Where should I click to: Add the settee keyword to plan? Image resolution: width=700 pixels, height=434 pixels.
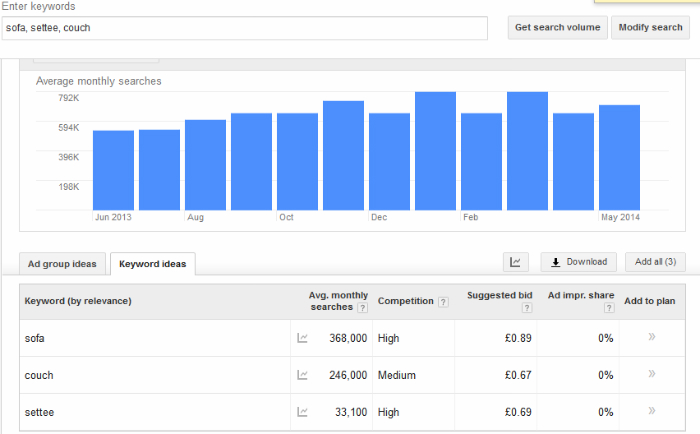[652, 411]
